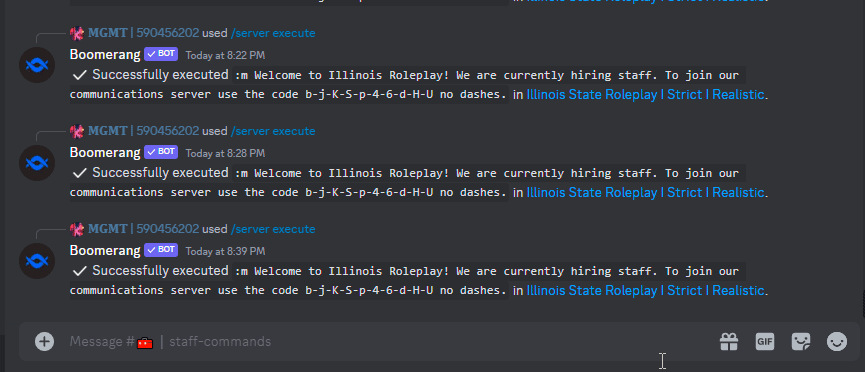Click the BOT badge on 8:22 PM message
The height and width of the screenshot is (372, 865).
coord(161,54)
